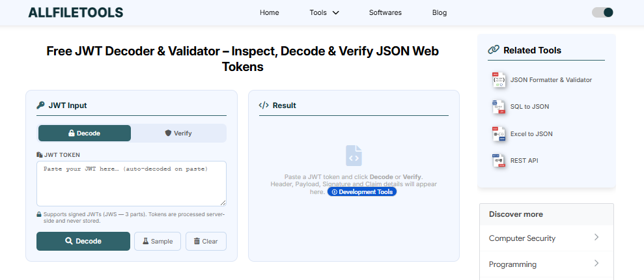Click the REST API file icon

point(499,161)
